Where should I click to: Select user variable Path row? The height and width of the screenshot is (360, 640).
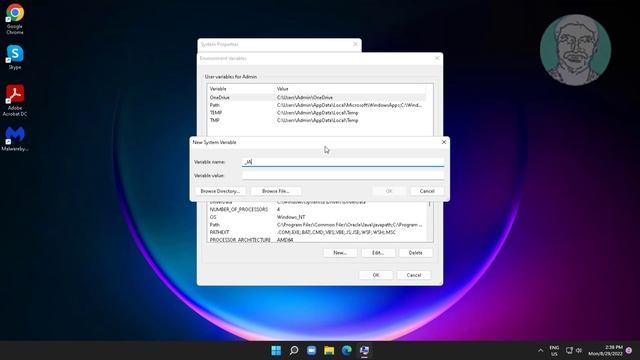317,105
